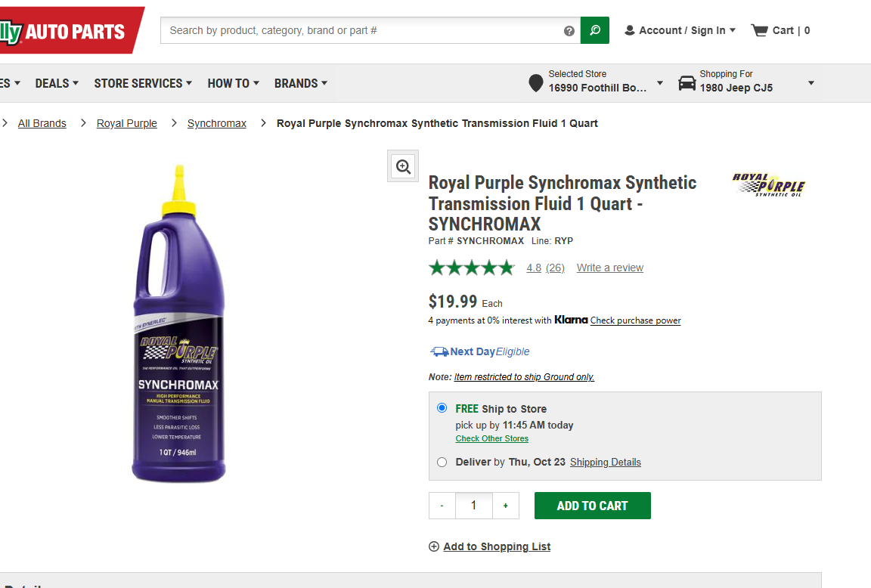Click the five-star rating icons
871x588 pixels.
click(471, 268)
